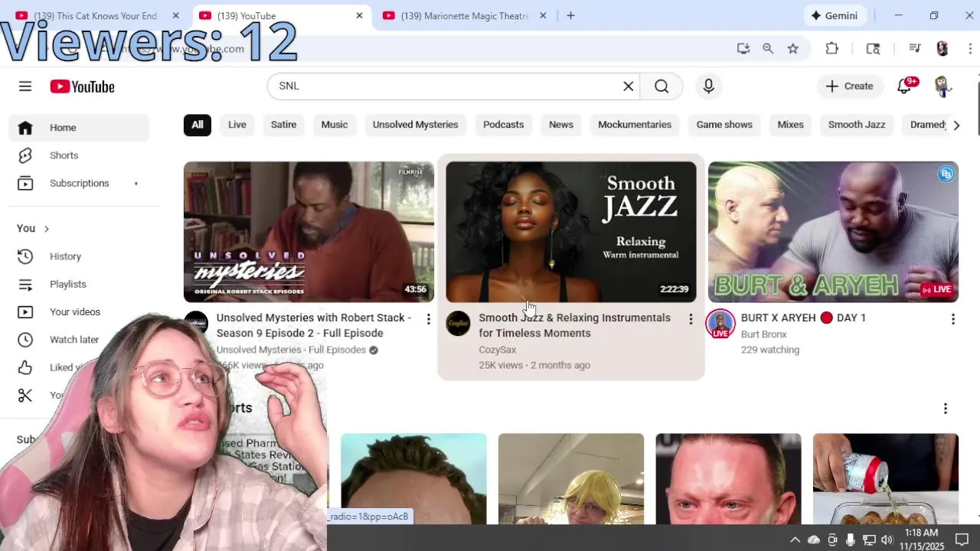The height and width of the screenshot is (551, 980).
Task: Open History in the sidebar
Action: click(x=79, y=256)
